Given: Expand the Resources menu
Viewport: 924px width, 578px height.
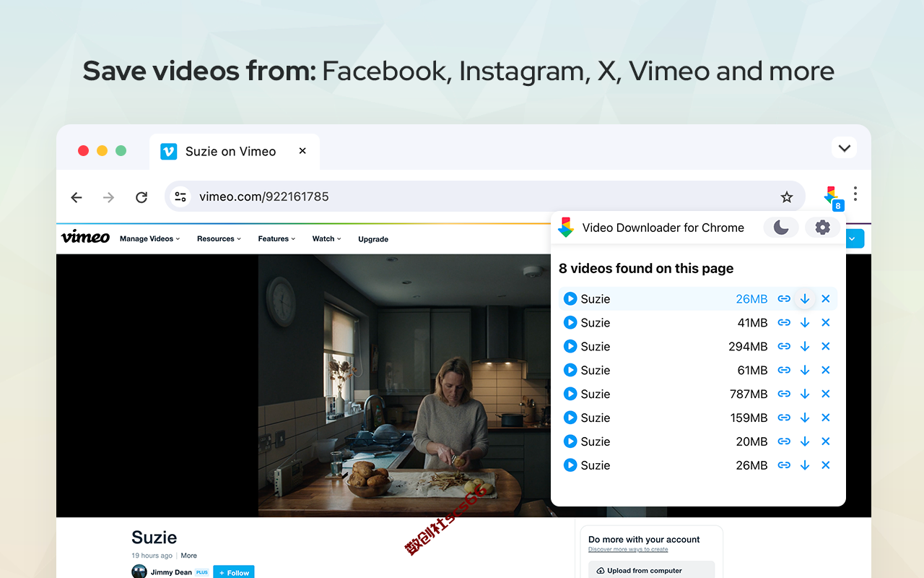Looking at the screenshot, I should [x=219, y=239].
